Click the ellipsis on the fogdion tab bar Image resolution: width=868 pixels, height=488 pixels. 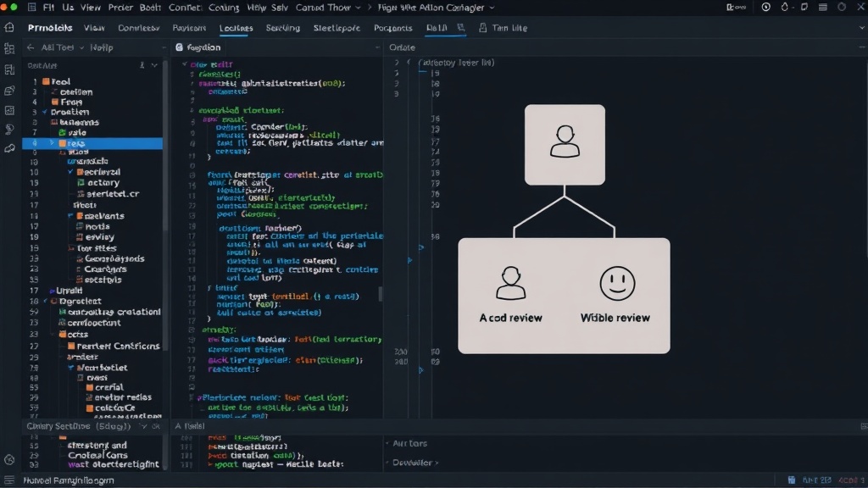pos(377,47)
